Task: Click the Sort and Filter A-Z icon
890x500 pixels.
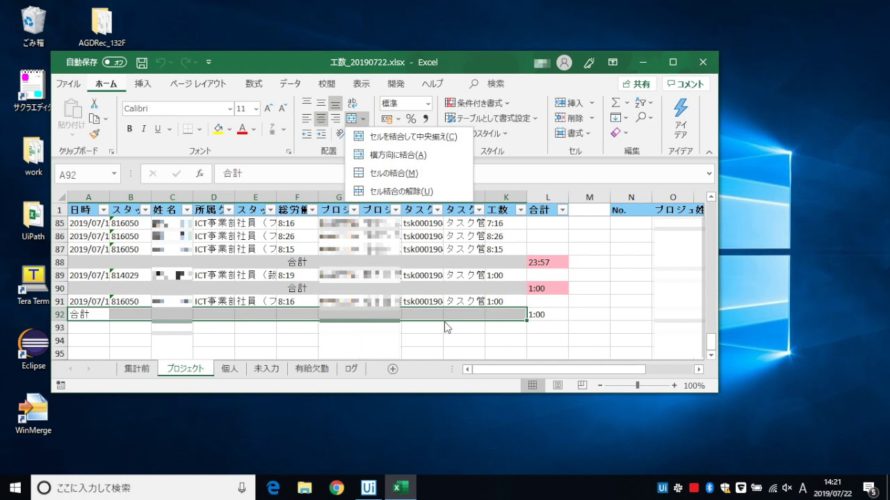Action: pyautogui.click(x=641, y=103)
